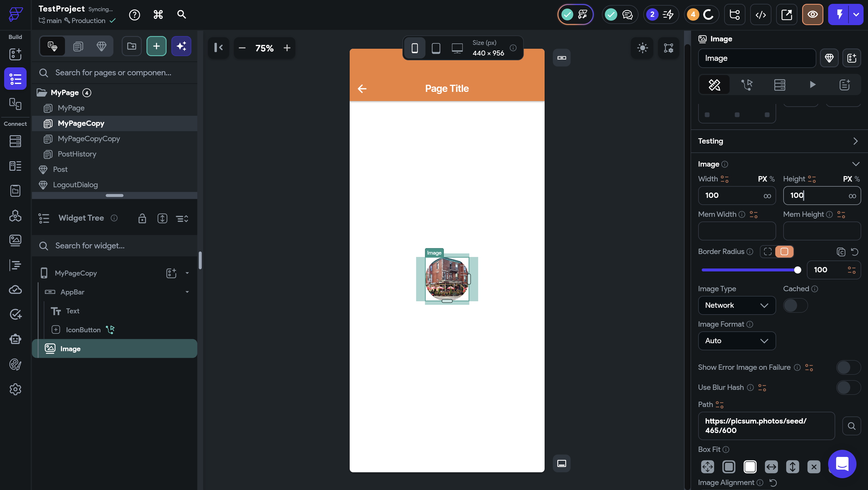The height and width of the screenshot is (490, 868).
Task: Enable the Cached toggle
Action: [x=795, y=305]
